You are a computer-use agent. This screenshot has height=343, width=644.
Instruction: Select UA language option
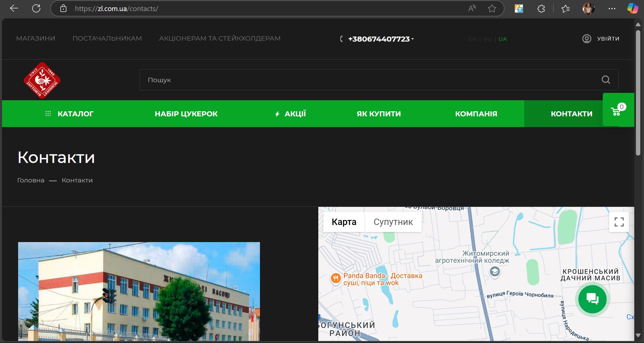click(502, 39)
